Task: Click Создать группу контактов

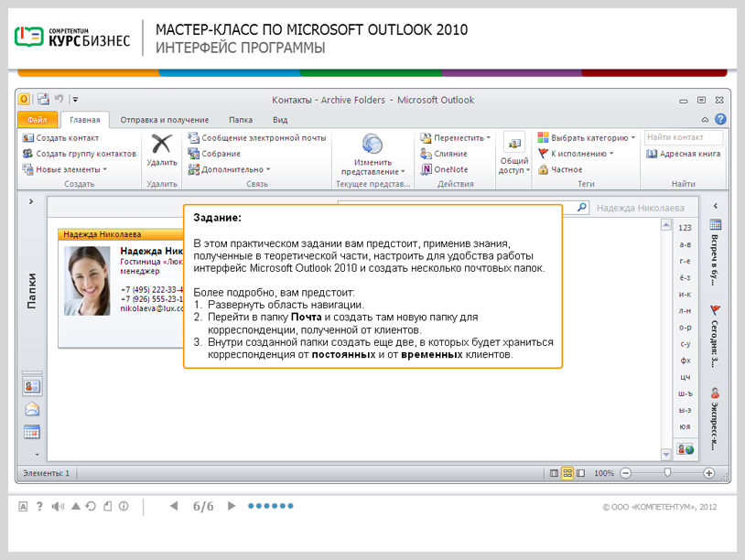Action: [80, 154]
